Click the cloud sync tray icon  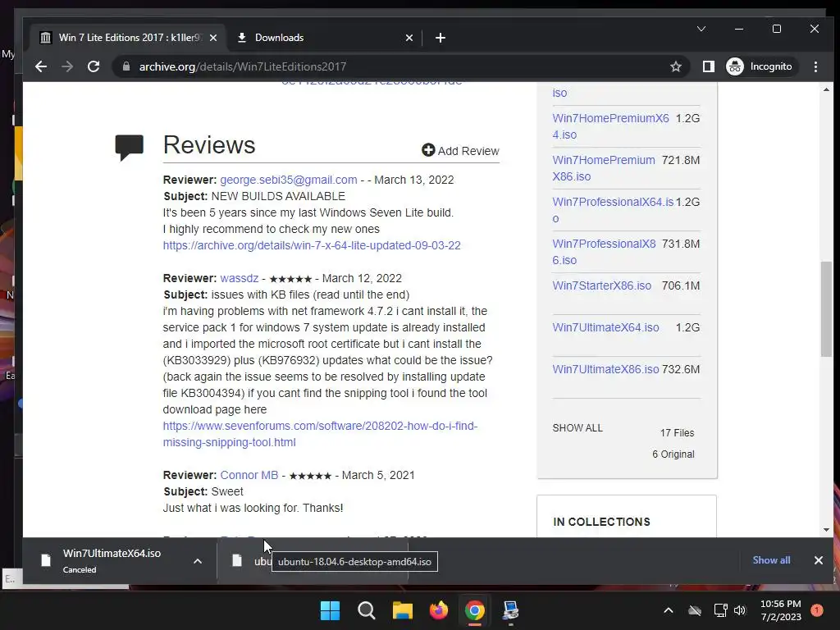click(695, 610)
